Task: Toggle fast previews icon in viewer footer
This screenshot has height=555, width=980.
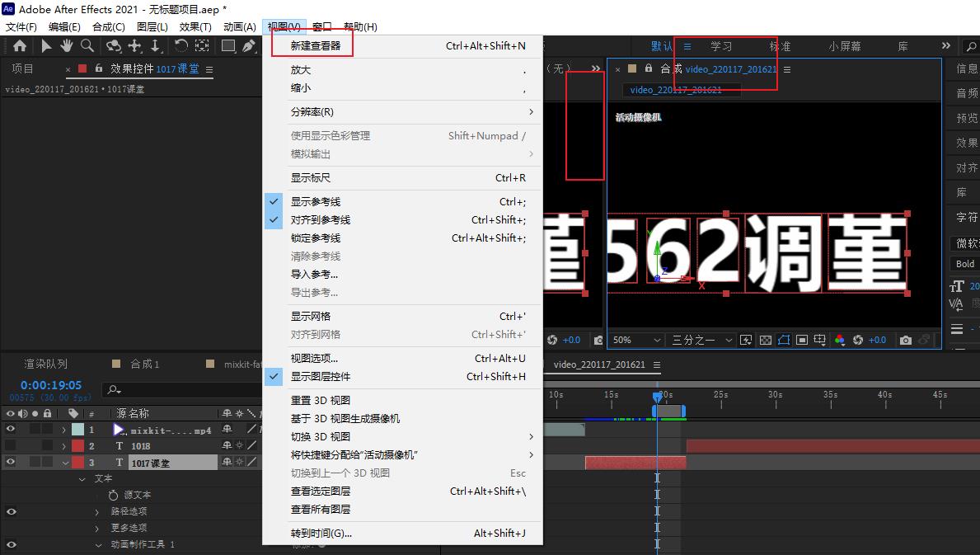Action: (x=746, y=340)
